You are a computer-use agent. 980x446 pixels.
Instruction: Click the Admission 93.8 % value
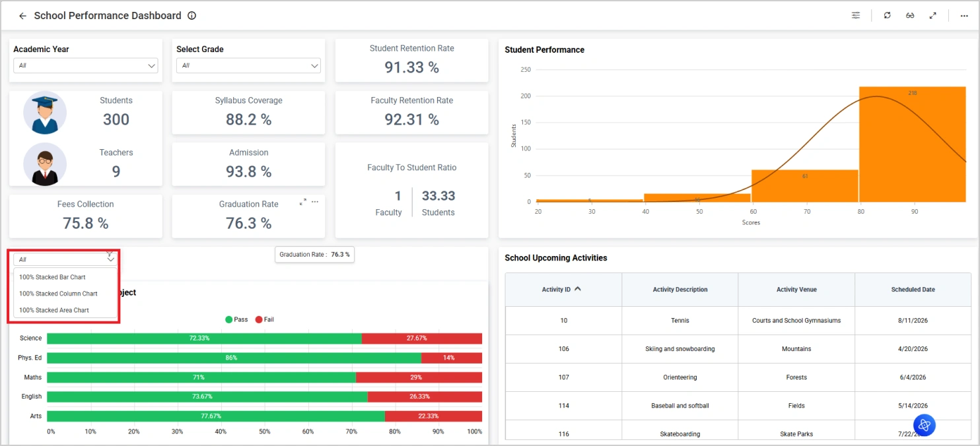pyautogui.click(x=248, y=172)
